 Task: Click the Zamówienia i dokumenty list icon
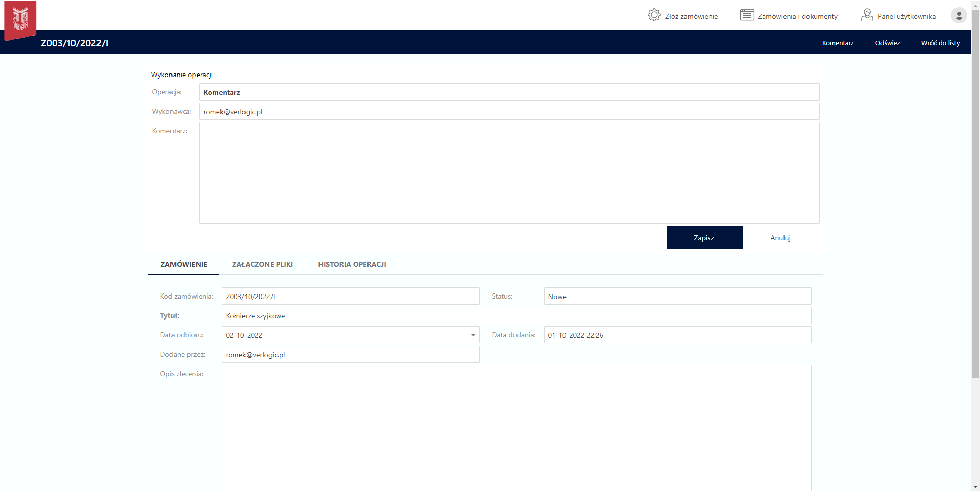coord(747,15)
